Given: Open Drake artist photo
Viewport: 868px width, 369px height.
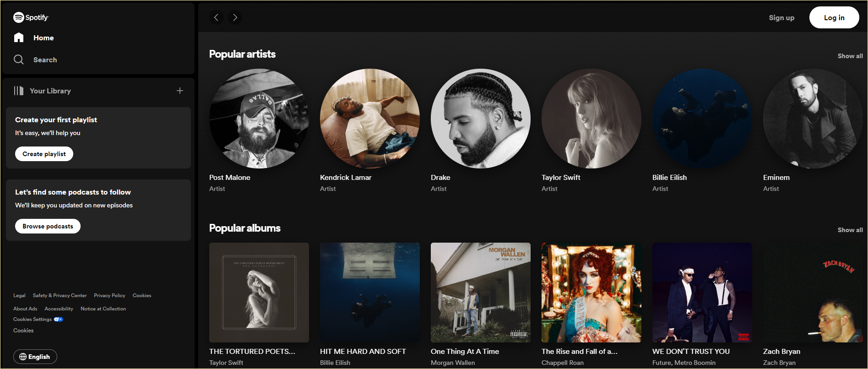Looking at the screenshot, I should 481,119.
